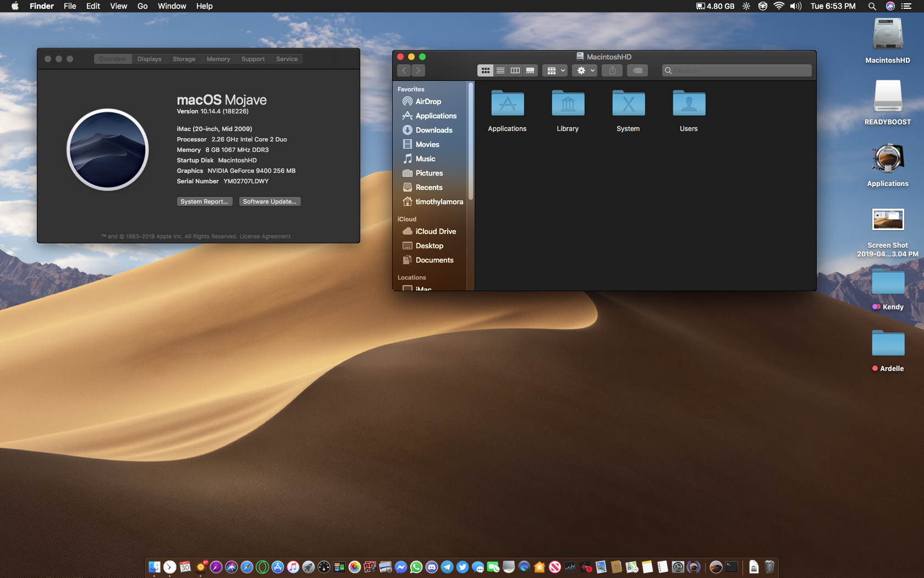Image resolution: width=924 pixels, height=578 pixels.
Task: Click the Software Update... button
Action: [269, 201]
